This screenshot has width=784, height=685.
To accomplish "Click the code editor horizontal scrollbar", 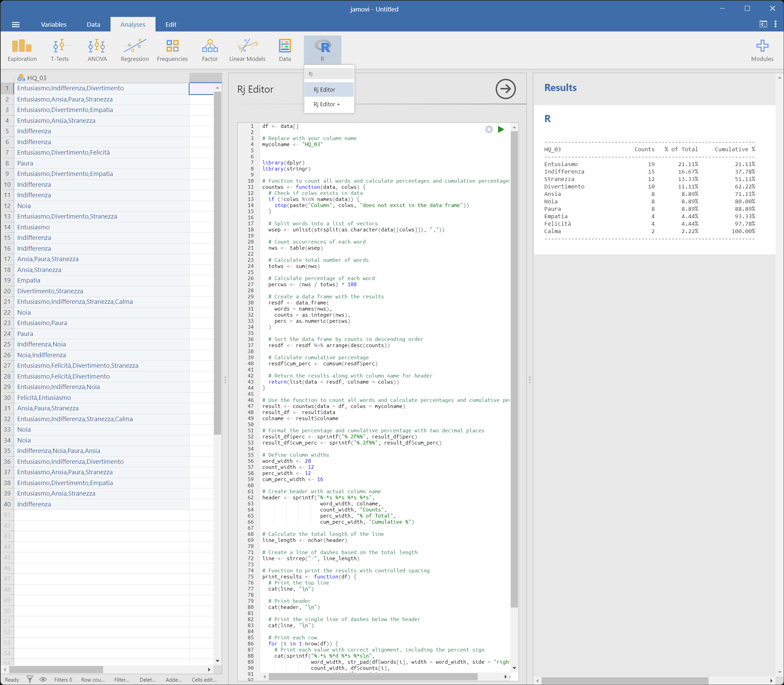I will tap(373, 677).
